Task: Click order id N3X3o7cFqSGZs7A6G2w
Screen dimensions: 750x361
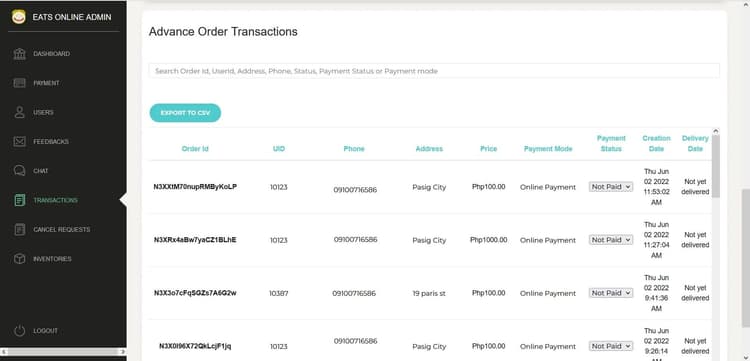Action: click(x=195, y=293)
